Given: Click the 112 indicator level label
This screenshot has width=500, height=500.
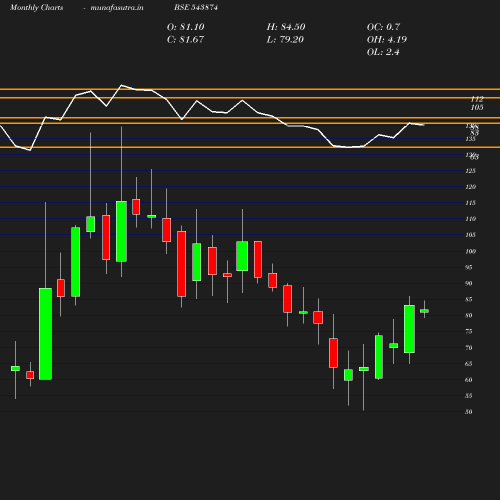Looking at the screenshot, I should [x=477, y=99].
